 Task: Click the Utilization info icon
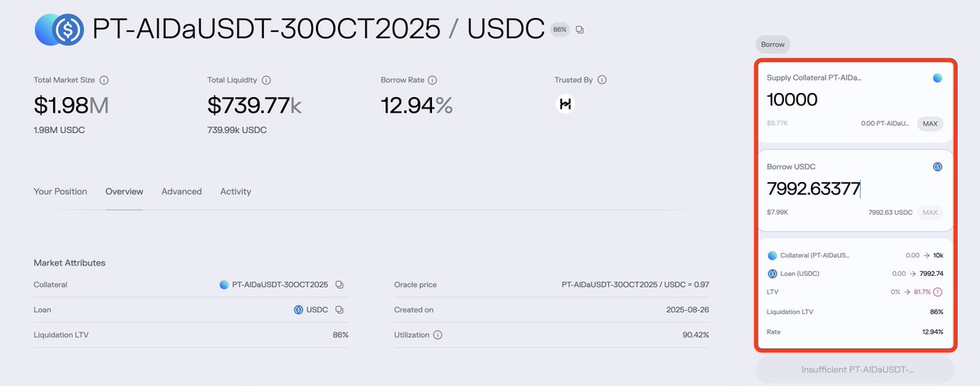[x=438, y=335]
